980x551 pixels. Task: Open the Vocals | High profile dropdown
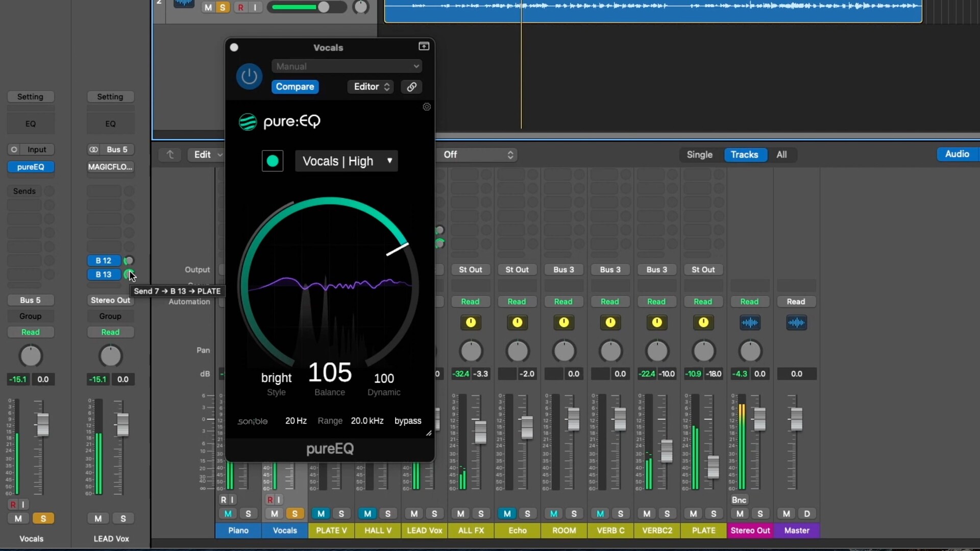pyautogui.click(x=347, y=161)
